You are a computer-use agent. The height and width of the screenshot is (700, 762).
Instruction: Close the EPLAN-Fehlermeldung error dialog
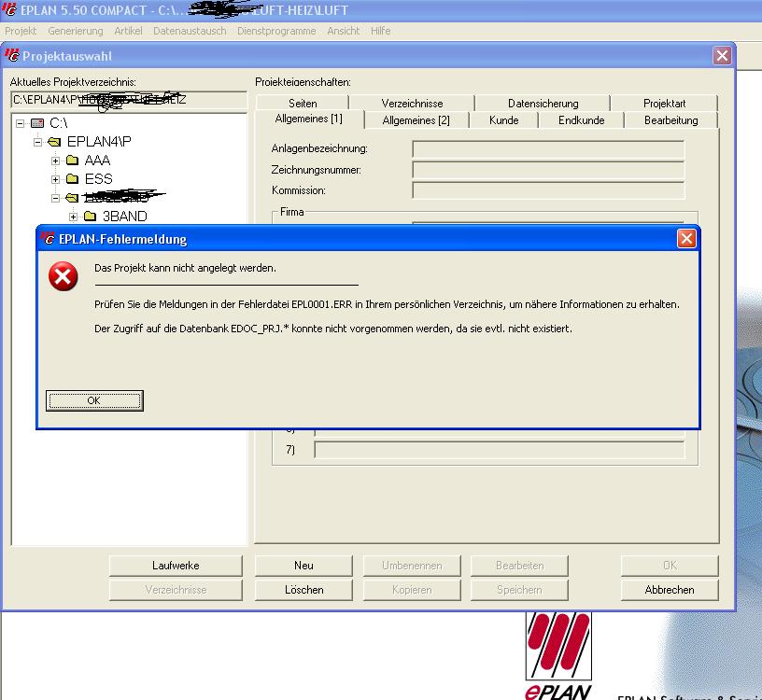pos(686,239)
